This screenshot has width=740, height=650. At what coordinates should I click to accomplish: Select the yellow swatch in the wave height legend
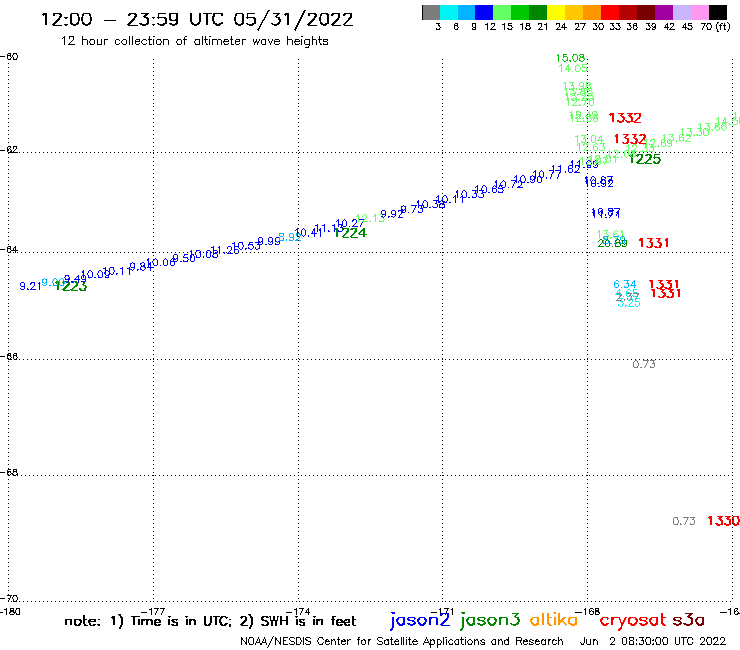coord(556,12)
